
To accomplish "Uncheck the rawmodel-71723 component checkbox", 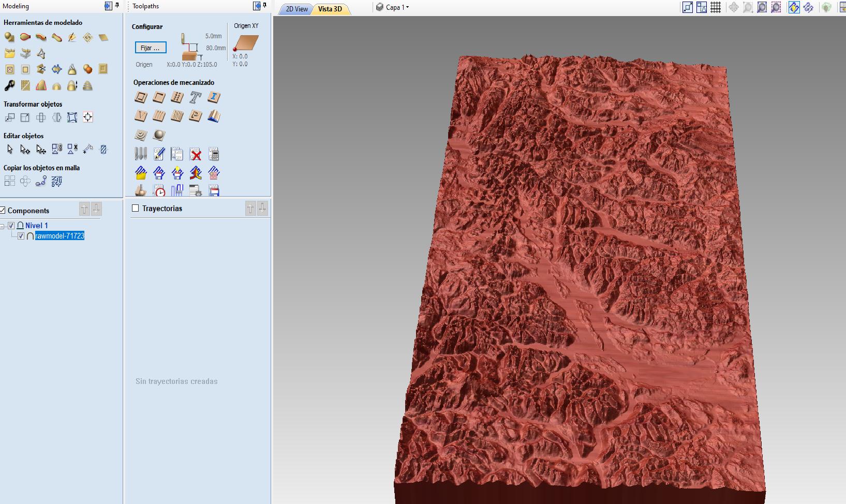I will pos(21,236).
